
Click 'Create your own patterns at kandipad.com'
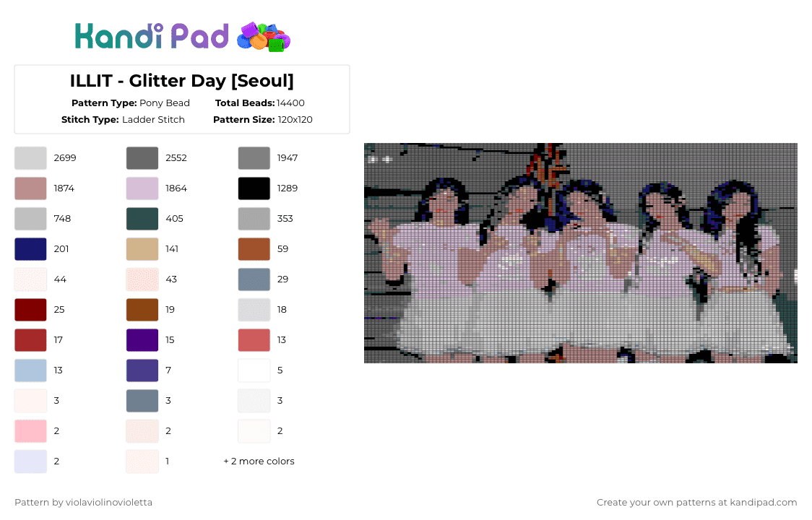pos(696,503)
